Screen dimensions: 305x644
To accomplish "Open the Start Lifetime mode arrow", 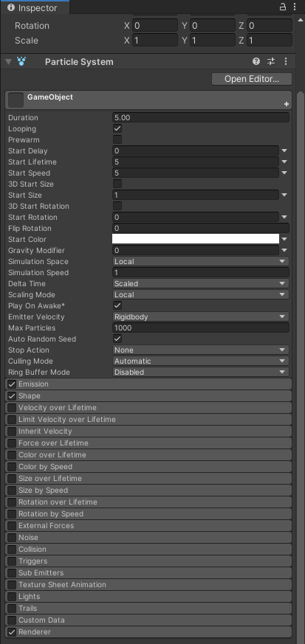I will click(x=284, y=162).
